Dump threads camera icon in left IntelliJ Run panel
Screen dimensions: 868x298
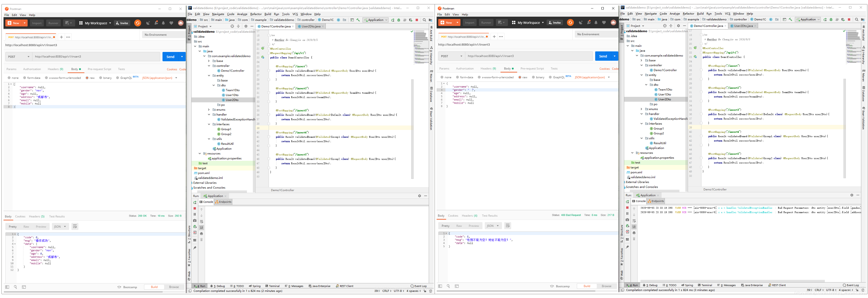[195, 220]
